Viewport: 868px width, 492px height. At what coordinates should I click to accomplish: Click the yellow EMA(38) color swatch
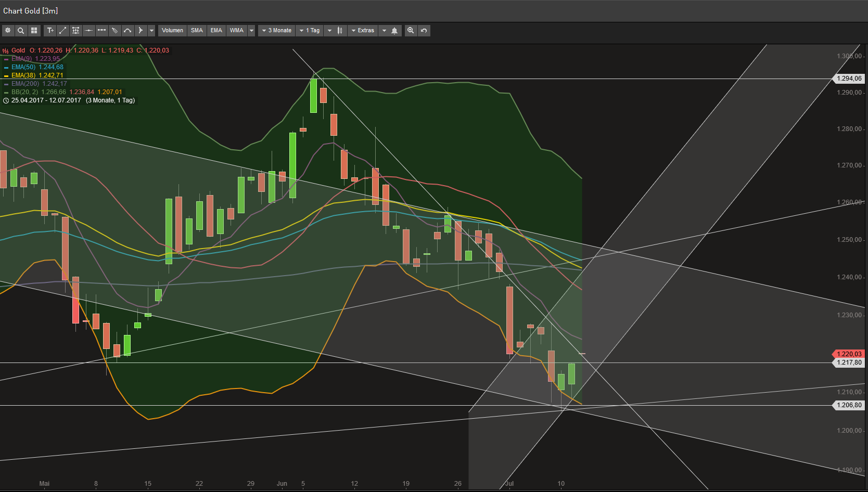(x=6, y=76)
